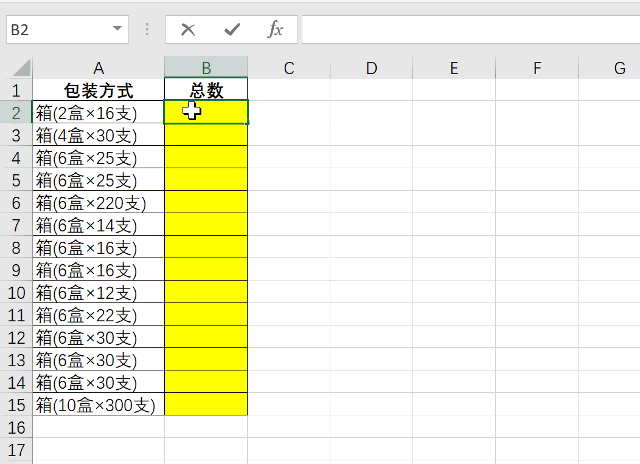Select column E header
Image resolution: width=640 pixels, height=464 pixels.
tap(454, 68)
